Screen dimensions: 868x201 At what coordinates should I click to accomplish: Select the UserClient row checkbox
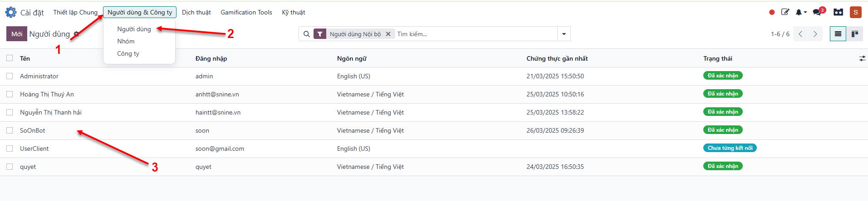coord(10,148)
